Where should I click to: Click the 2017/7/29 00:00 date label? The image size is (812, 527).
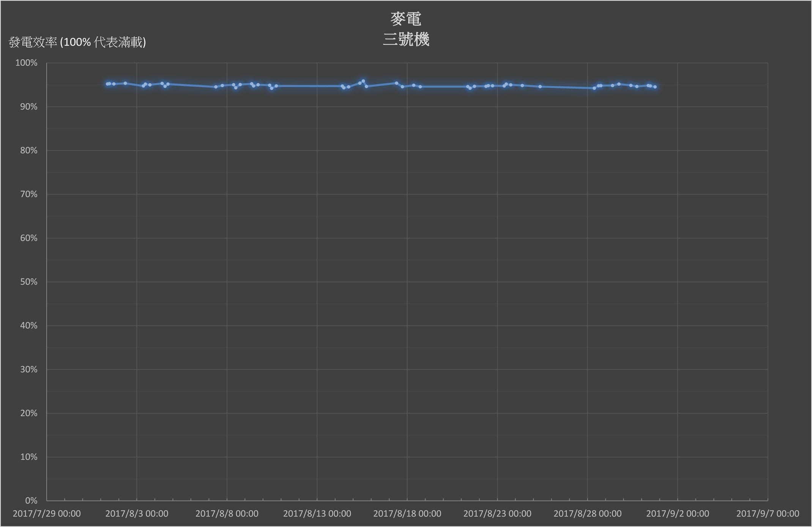coord(47,514)
